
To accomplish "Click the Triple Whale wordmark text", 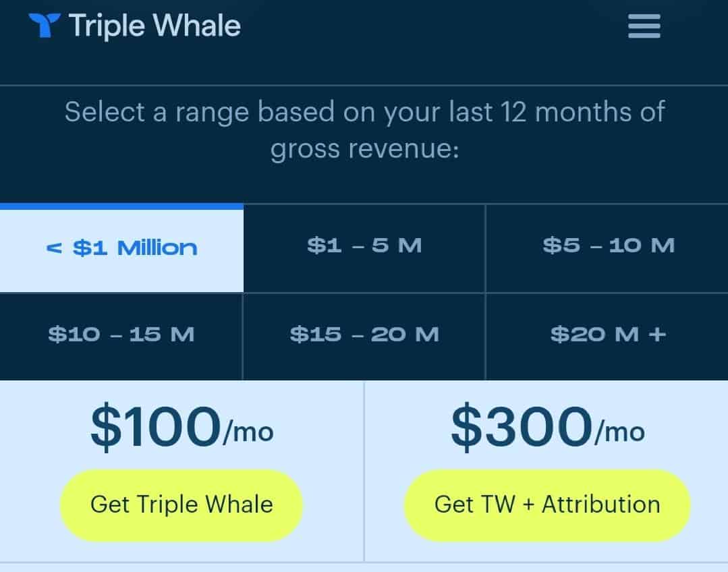I will 155,26.
